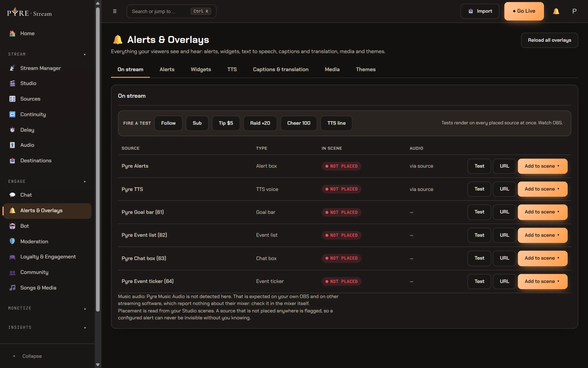588x368 pixels.
Task: Open the Themes tab
Action: [x=366, y=69]
